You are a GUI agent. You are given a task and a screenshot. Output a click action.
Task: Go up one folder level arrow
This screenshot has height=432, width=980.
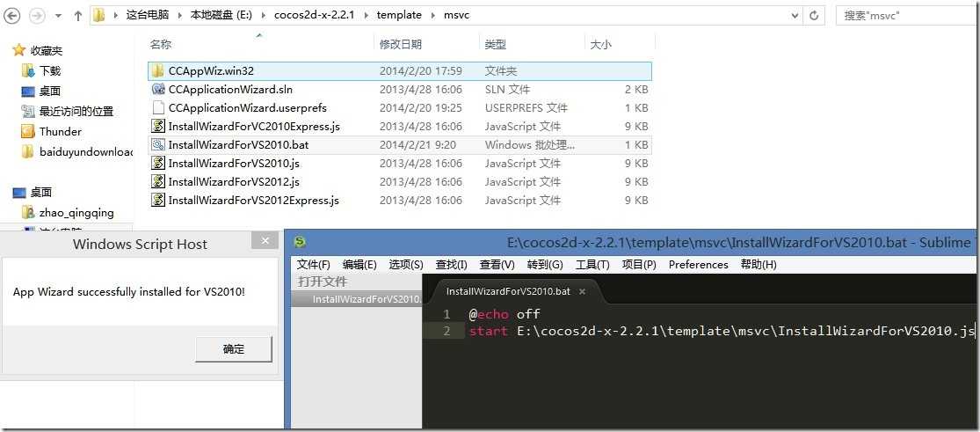[77, 16]
